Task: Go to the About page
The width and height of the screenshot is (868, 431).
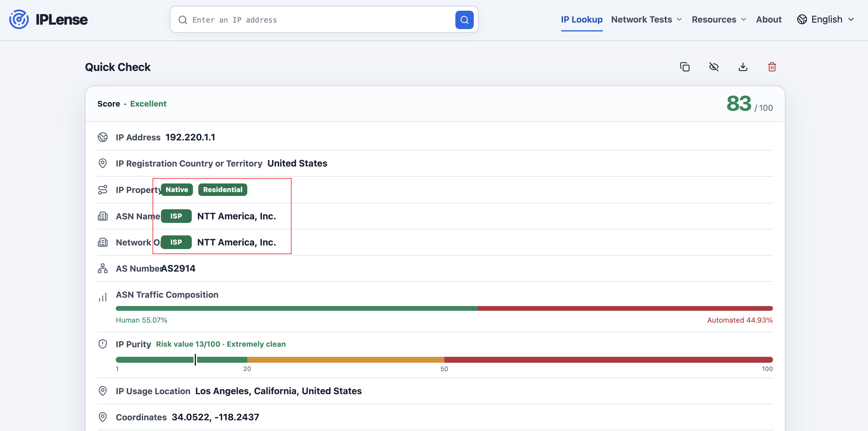Action: tap(769, 20)
